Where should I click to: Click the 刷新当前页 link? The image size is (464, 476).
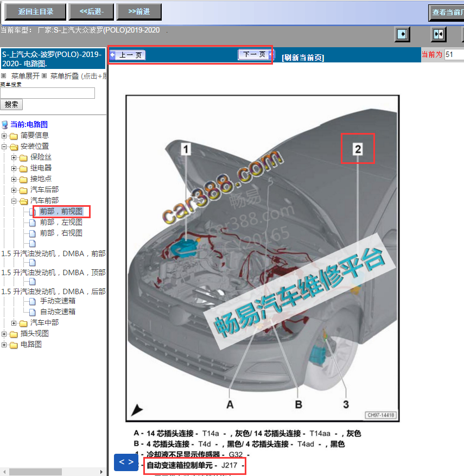(x=303, y=58)
